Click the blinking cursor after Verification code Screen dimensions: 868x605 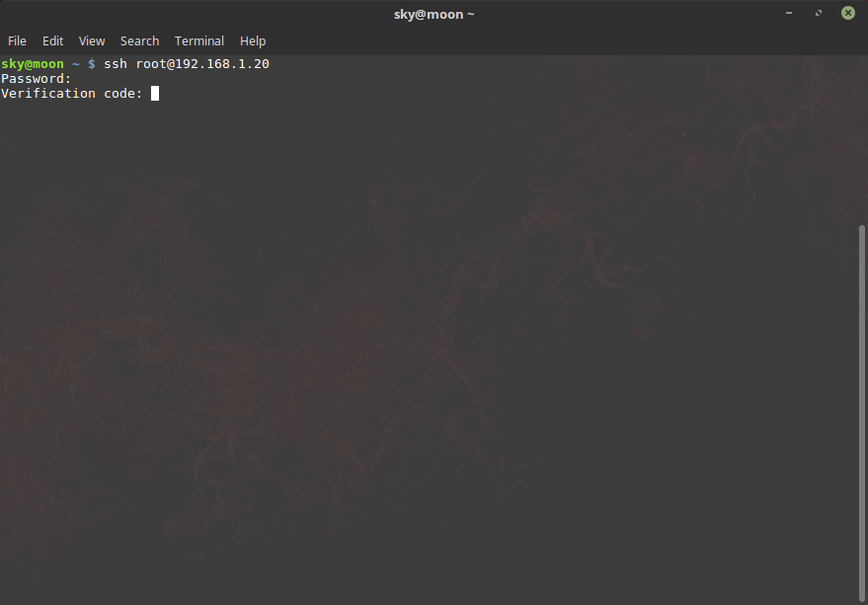[x=155, y=94]
